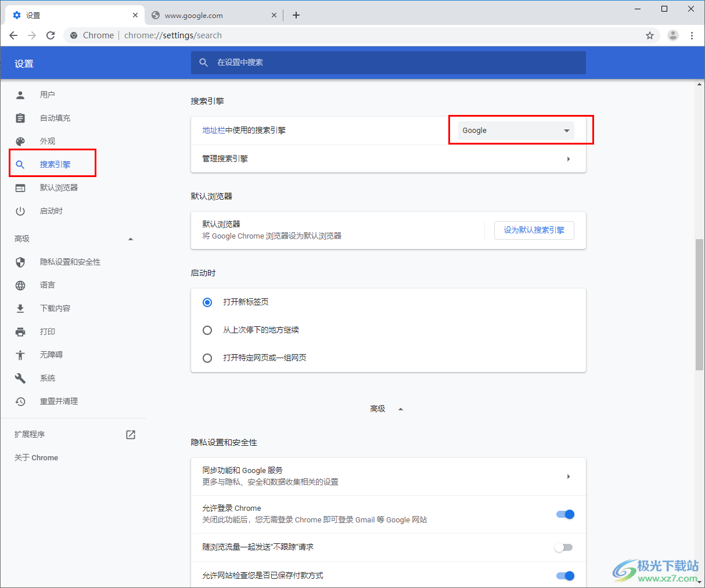Open the user profile avatar button
Viewport: 705px width, 588px height.
pyautogui.click(x=673, y=35)
